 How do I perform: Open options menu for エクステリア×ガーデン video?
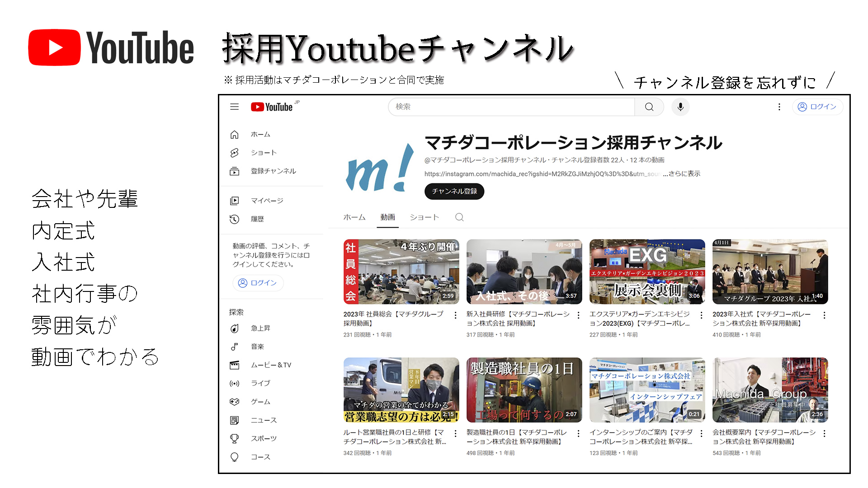click(701, 315)
